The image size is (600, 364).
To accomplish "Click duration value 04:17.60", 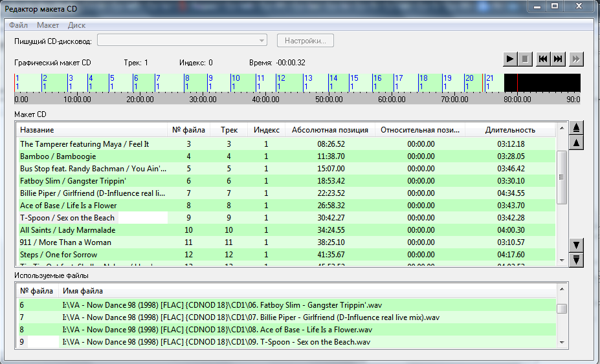I will 511,254.
